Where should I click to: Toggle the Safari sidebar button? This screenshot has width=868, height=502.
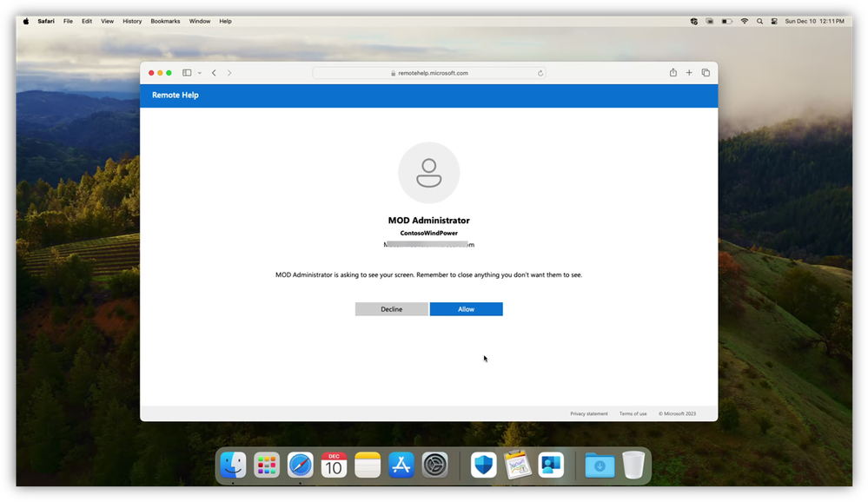point(187,73)
